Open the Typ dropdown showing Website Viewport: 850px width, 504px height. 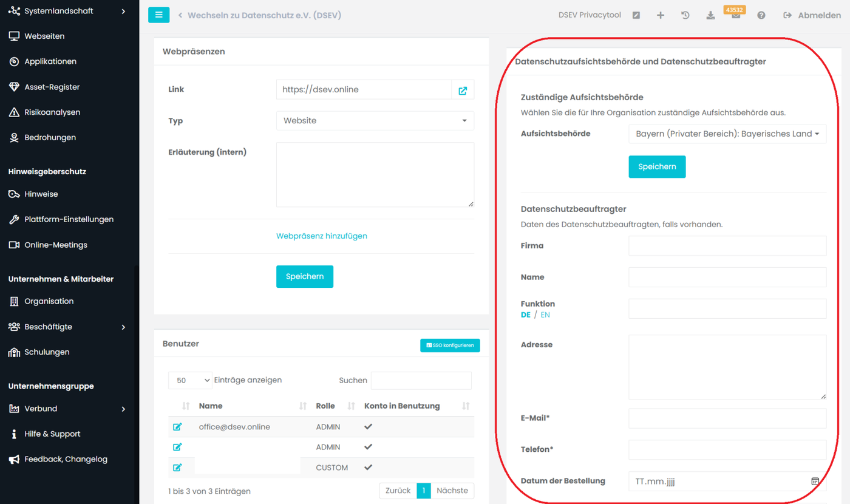375,121
